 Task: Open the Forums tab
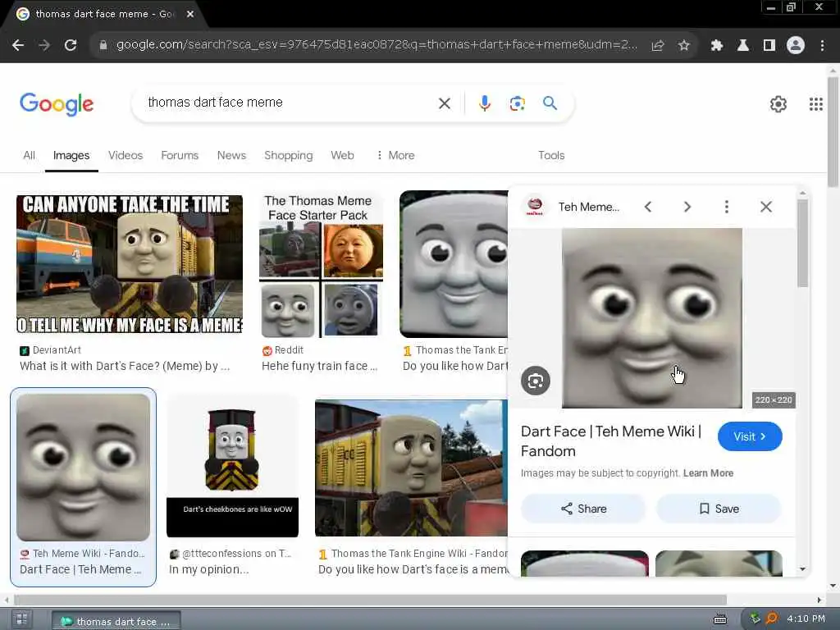tap(180, 155)
